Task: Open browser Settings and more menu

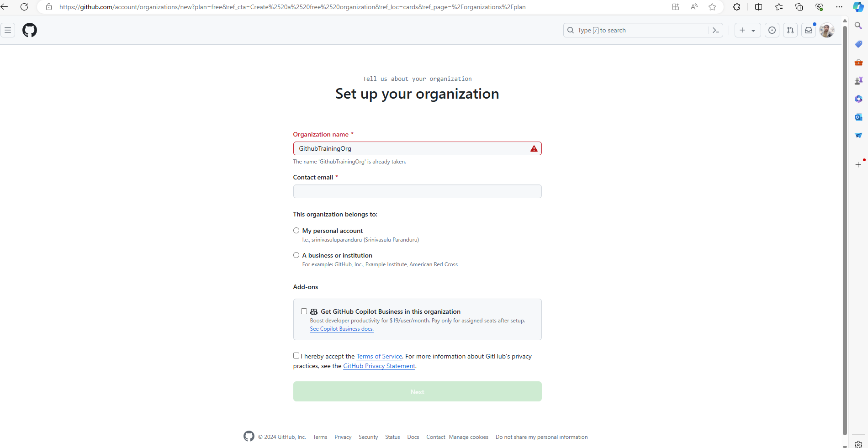Action: point(839,7)
